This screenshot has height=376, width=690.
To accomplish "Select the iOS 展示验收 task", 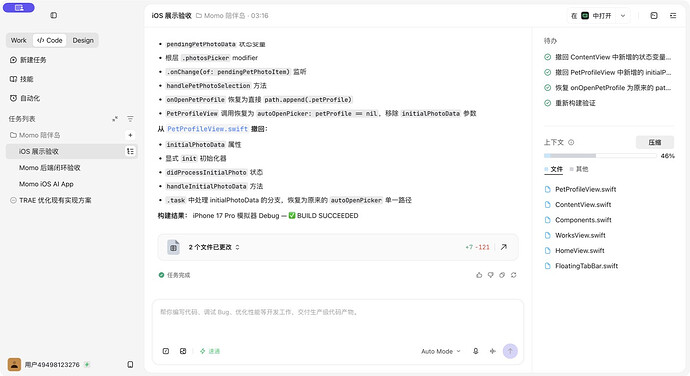I will tap(72, 151).
